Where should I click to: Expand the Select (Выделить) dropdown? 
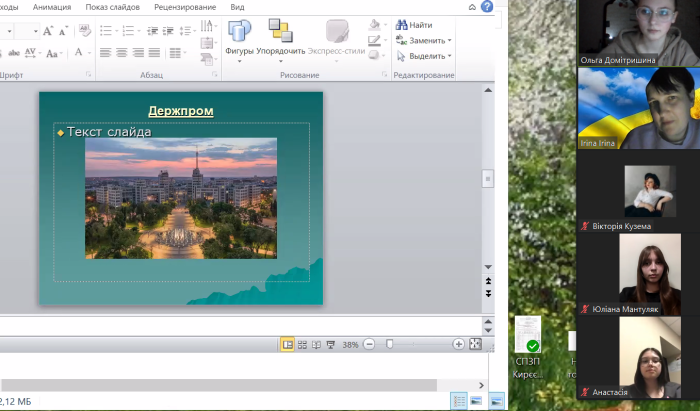pos(449,56)
